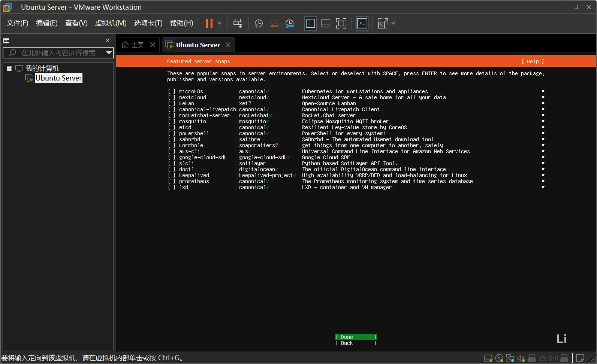Viewport: 597px width, 364px height.
Task: Click the orange pause VM button
Action: tap(209, 24)
